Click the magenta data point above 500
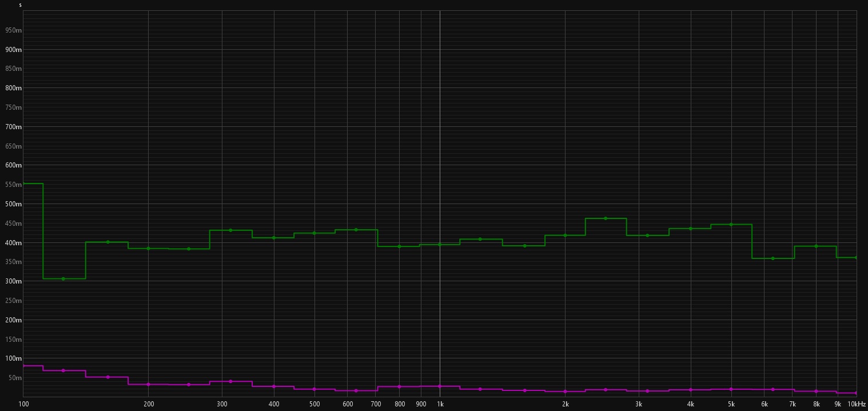Viewport: 868px width, 411px height. pyautogui.click(x=314, y=389)
